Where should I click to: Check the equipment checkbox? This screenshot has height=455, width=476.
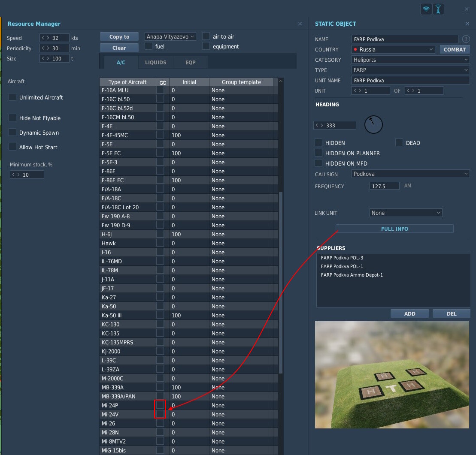[206, 46]
